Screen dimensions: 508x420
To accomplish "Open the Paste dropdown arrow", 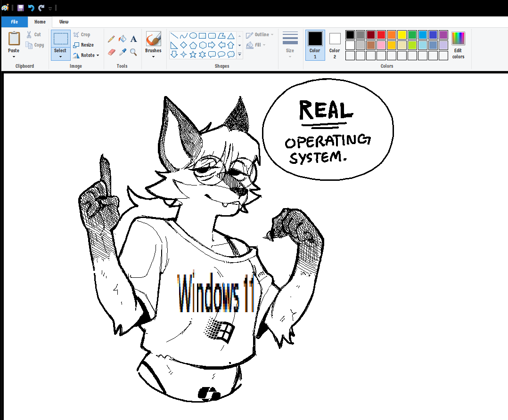I will pyautogui.click(x=14, y=57).
